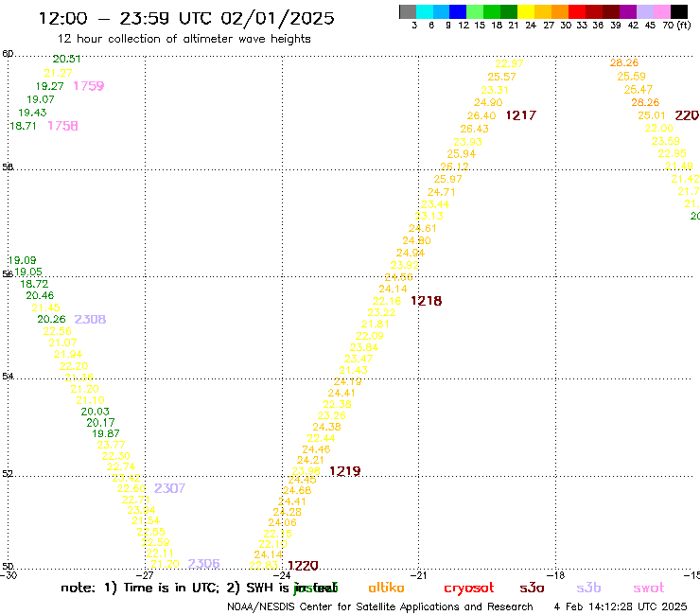
Task: Click the wave height value 22.56
Action: 57,331
